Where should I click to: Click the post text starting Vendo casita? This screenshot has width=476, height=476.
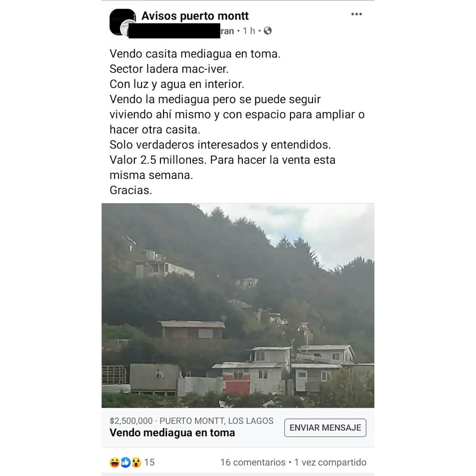(x=237, y=122)
